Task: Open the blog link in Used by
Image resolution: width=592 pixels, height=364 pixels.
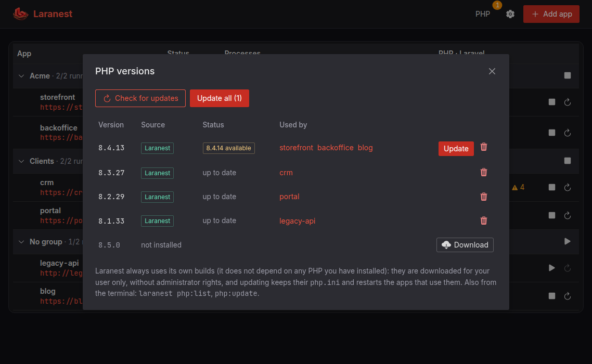Action: click(x=365, y=148)
